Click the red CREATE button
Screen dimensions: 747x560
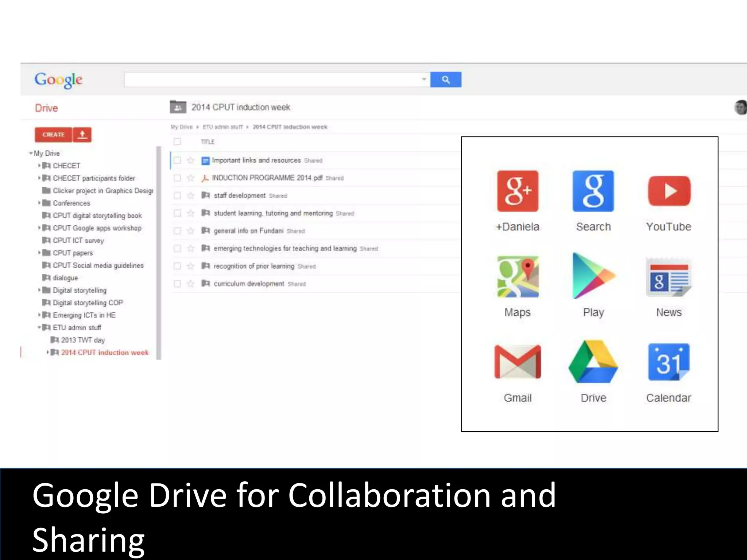click(53, 135)
